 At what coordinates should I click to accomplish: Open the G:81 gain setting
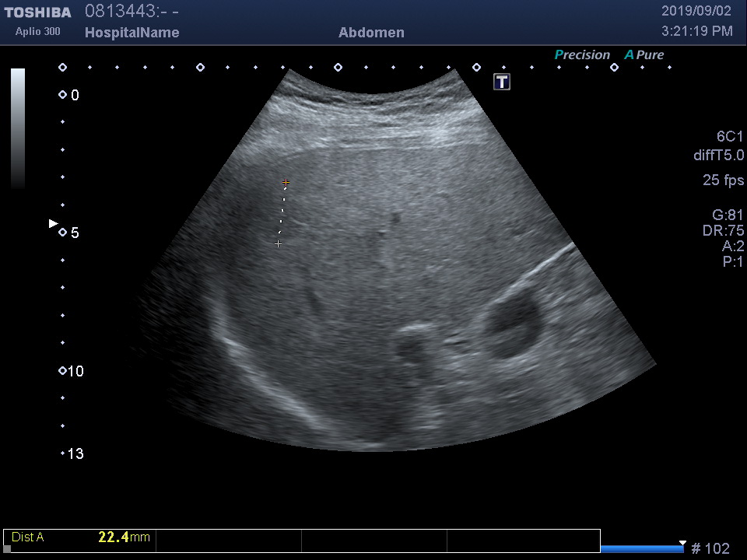tap(728, 215)
